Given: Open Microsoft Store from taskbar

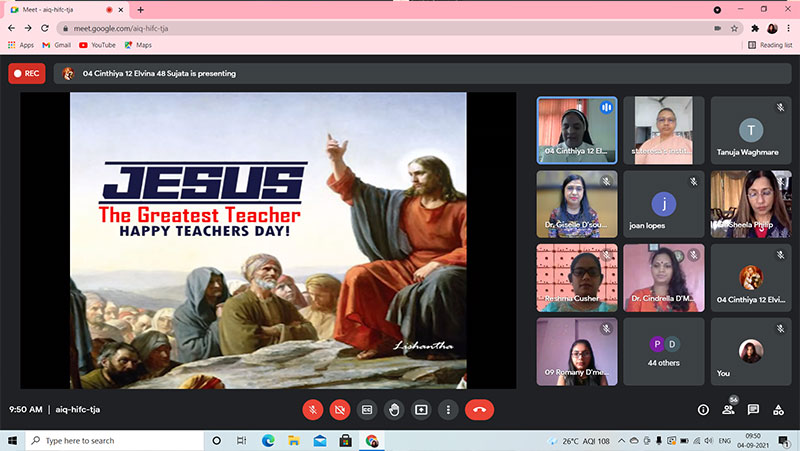Looking at the screenshot, I should [x=345, y=440].
